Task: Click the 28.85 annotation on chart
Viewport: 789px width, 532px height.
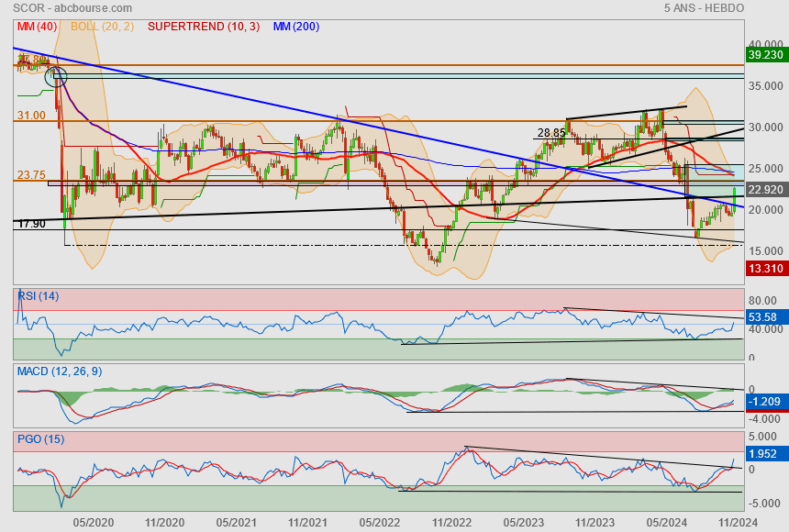Action: 551,133
